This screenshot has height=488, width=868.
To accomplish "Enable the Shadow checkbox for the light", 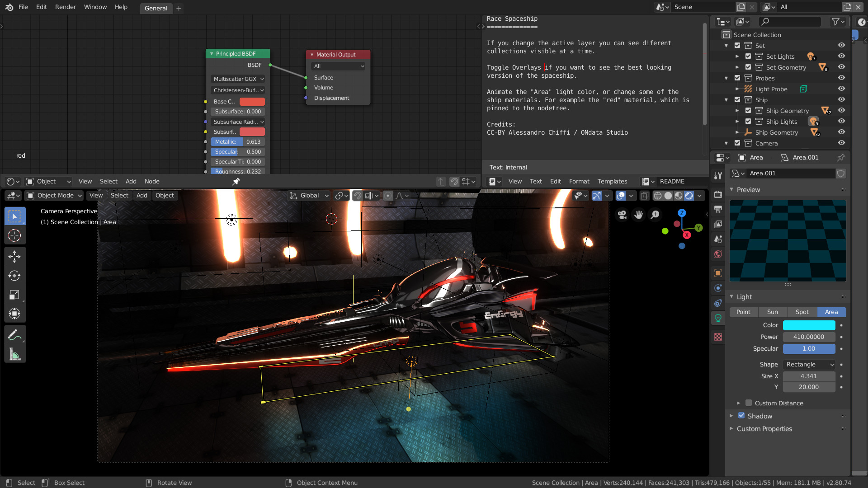I will pos(742,416).
